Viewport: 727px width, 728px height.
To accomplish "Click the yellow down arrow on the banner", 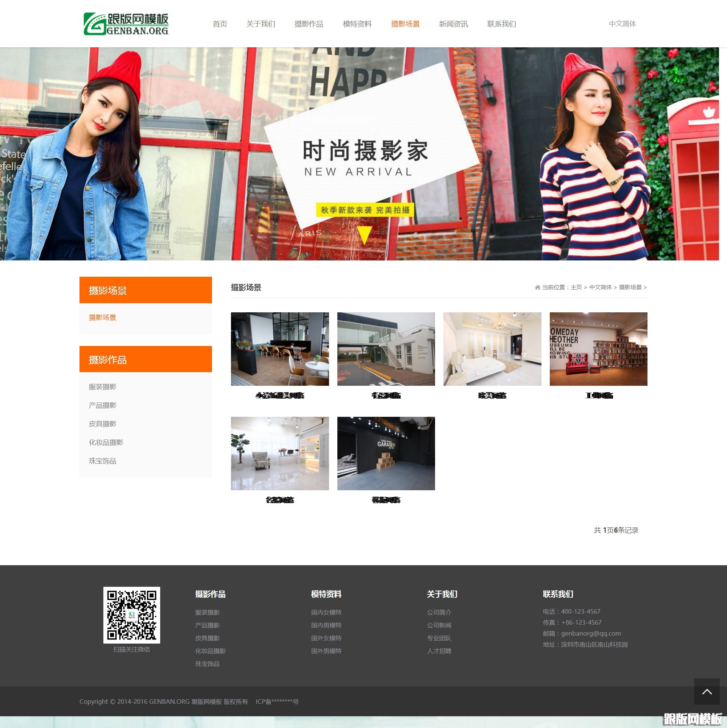I will pyautogui.click(x=364, y=236).
